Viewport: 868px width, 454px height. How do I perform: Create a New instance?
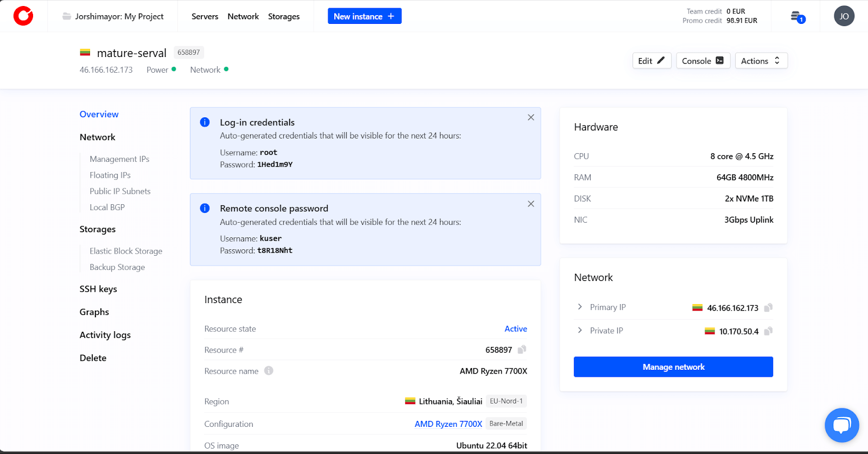coord(364,16)
